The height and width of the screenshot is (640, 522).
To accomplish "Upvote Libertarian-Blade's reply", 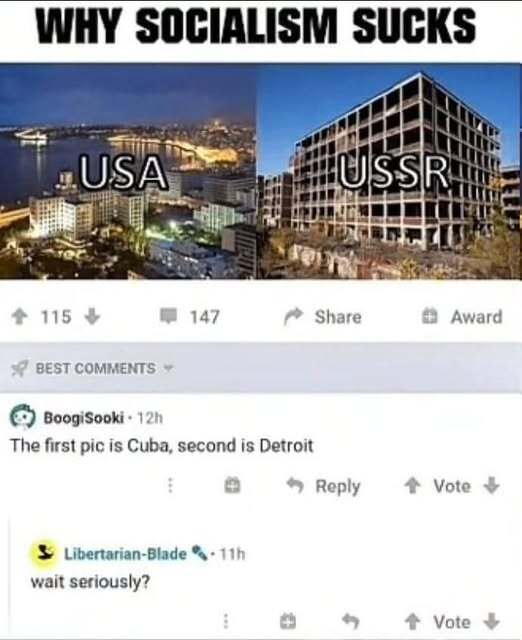I will (412, 622).
